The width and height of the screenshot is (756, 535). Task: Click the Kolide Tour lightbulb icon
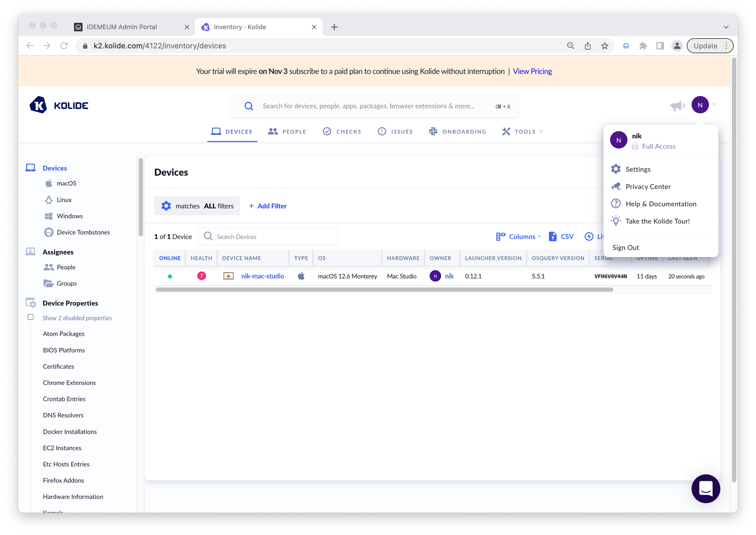[616, 221]
